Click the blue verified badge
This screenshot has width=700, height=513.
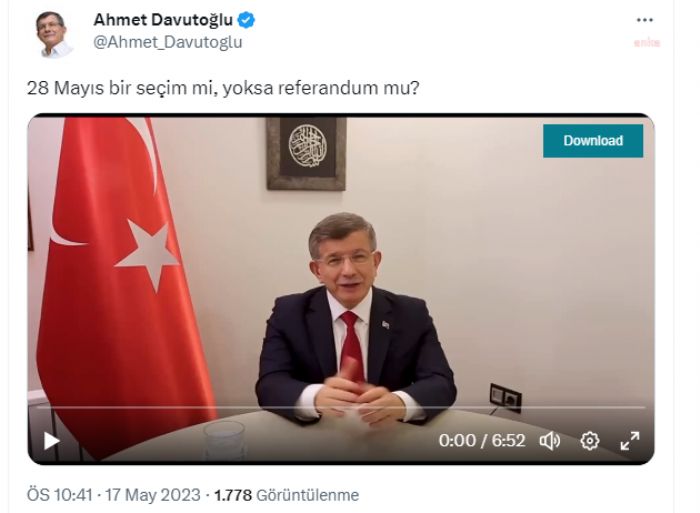point(246,20)
